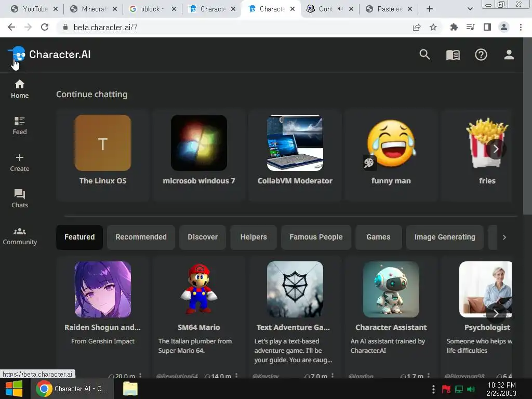This screenshot has height=399, width=532.
Task: Open the Chrome profile avatar
Action: click(504, 27)
